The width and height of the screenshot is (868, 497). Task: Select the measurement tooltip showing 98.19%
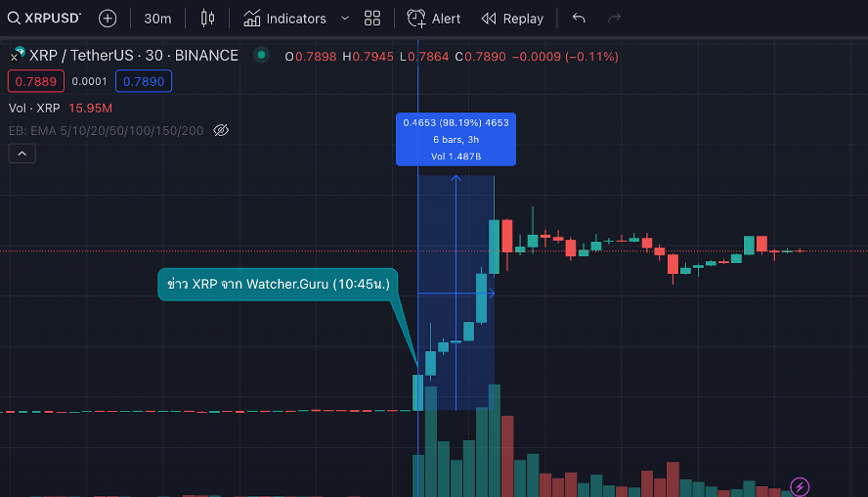(x=456, y=139)
